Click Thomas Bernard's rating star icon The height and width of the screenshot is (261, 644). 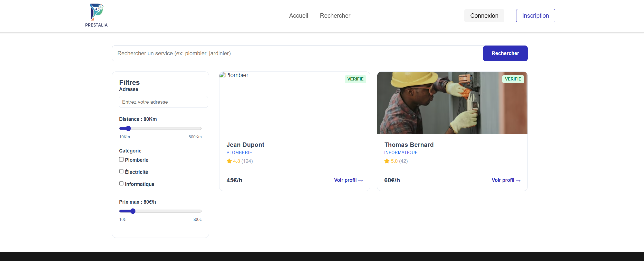[387, 161]
